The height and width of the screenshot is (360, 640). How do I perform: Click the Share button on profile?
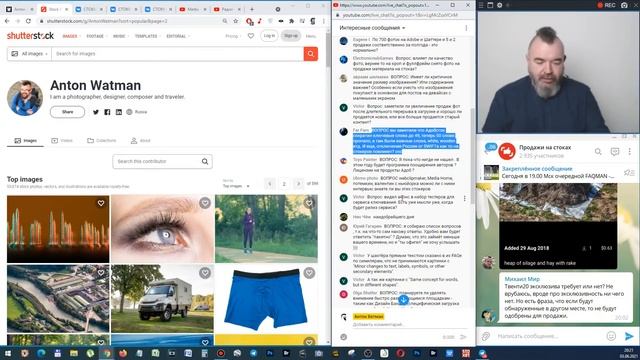point(67,112)
